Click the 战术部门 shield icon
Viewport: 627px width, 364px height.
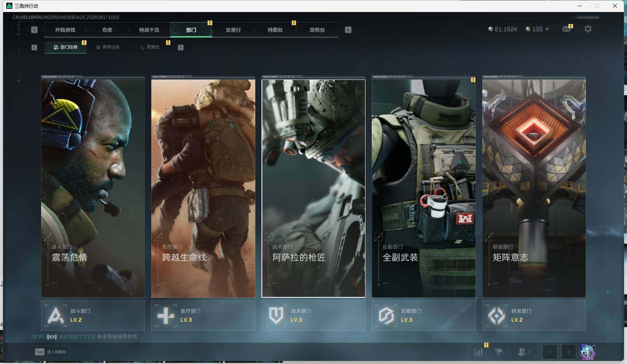click(x=276, y=316)
